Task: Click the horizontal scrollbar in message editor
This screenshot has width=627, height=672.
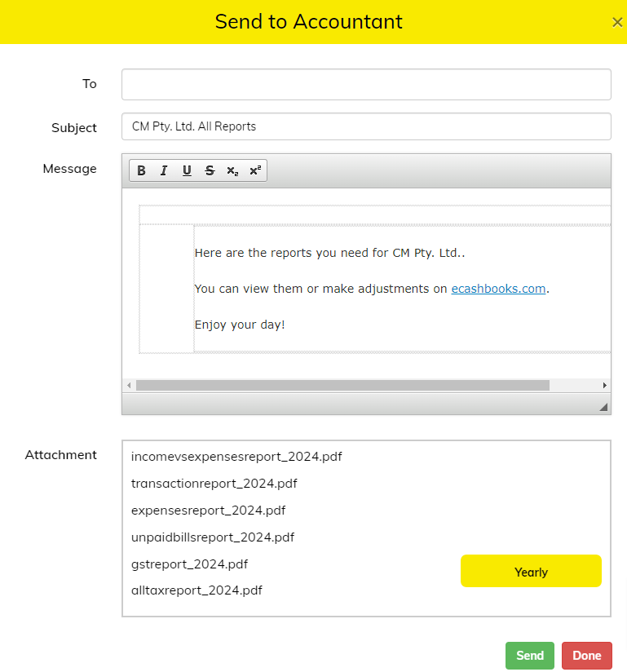Action: click(342, 385)
